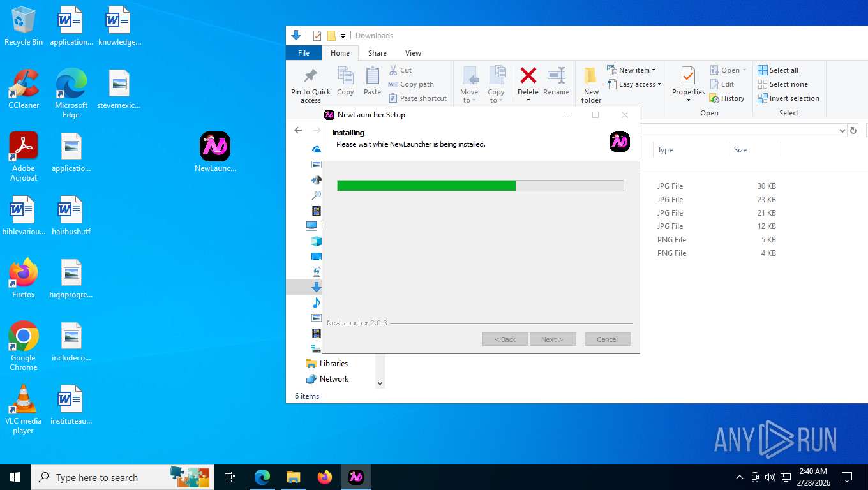Open Firefox from taskbar
The height and width of the screenshot is (490, 868).
click(x=325, y=477)
